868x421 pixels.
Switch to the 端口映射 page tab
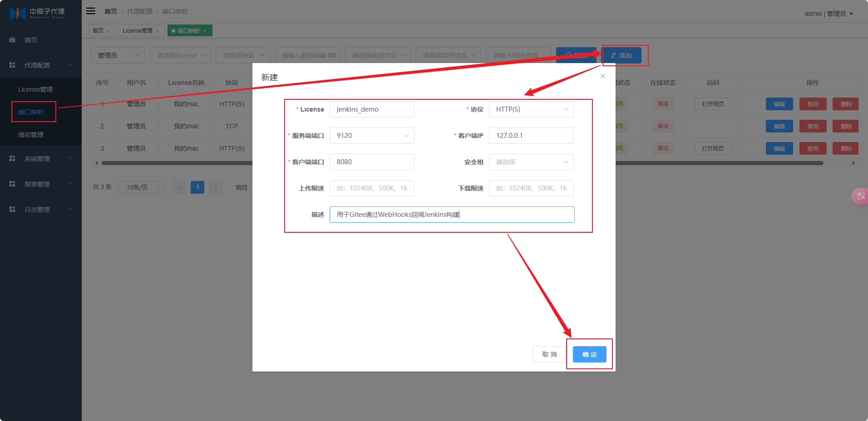click(190, 30)
